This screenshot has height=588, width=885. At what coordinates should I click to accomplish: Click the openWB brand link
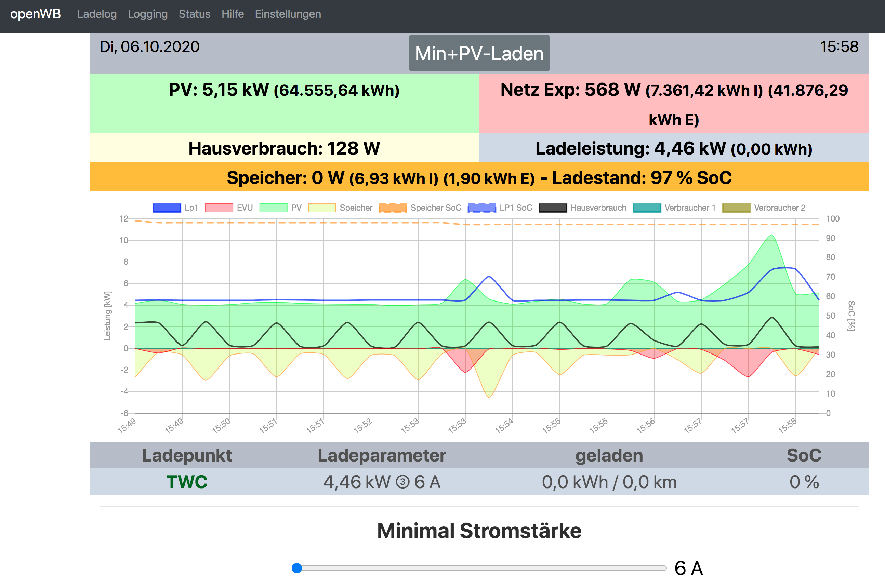coord(35,14)
